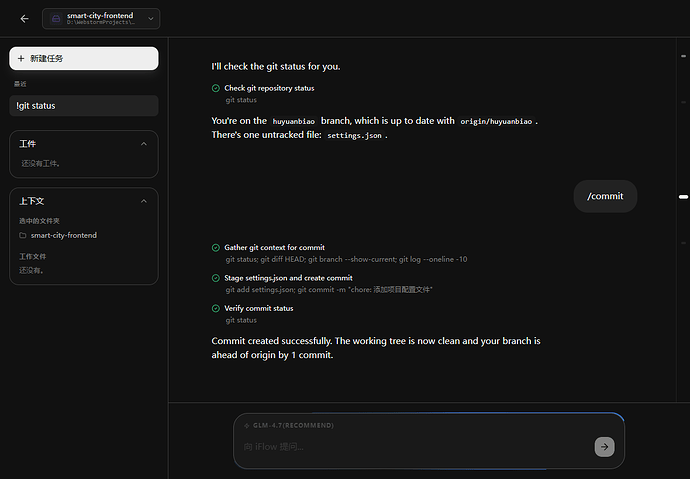The width and height of the screenshot is (690, 479).
Task: Click the 新建任务 new task button
Action: coord(84,58)
